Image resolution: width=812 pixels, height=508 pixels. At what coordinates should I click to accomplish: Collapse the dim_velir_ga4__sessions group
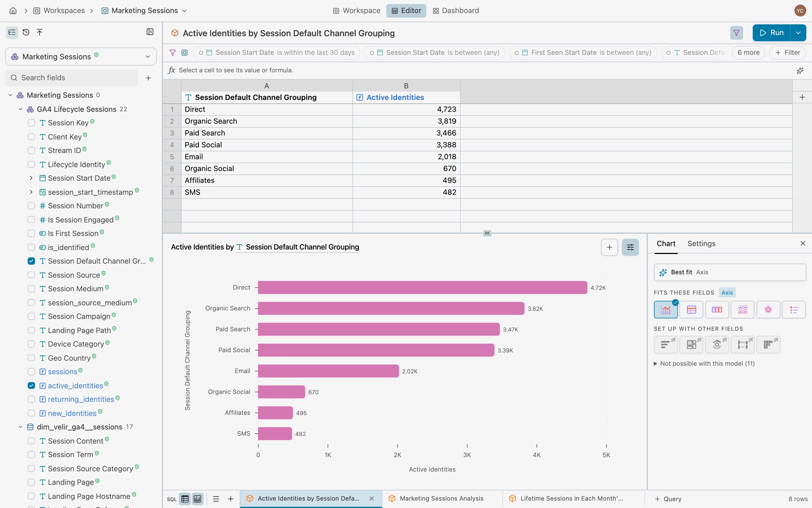point(20,427)
